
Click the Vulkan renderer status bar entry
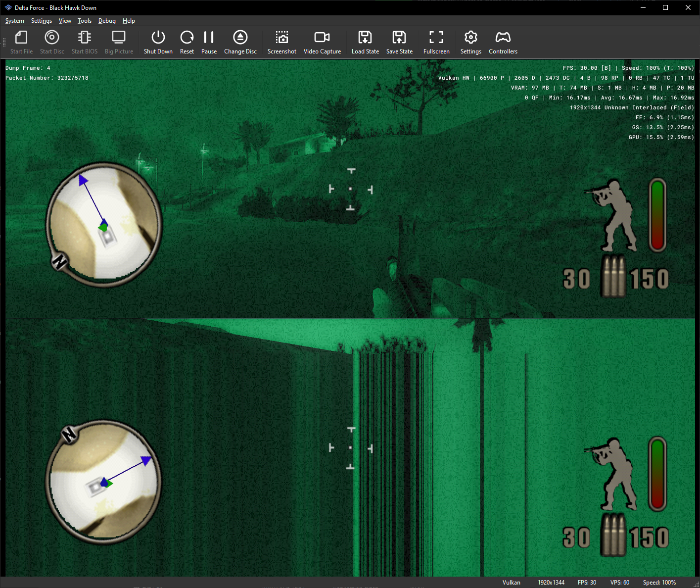click(x=512, y=583)
